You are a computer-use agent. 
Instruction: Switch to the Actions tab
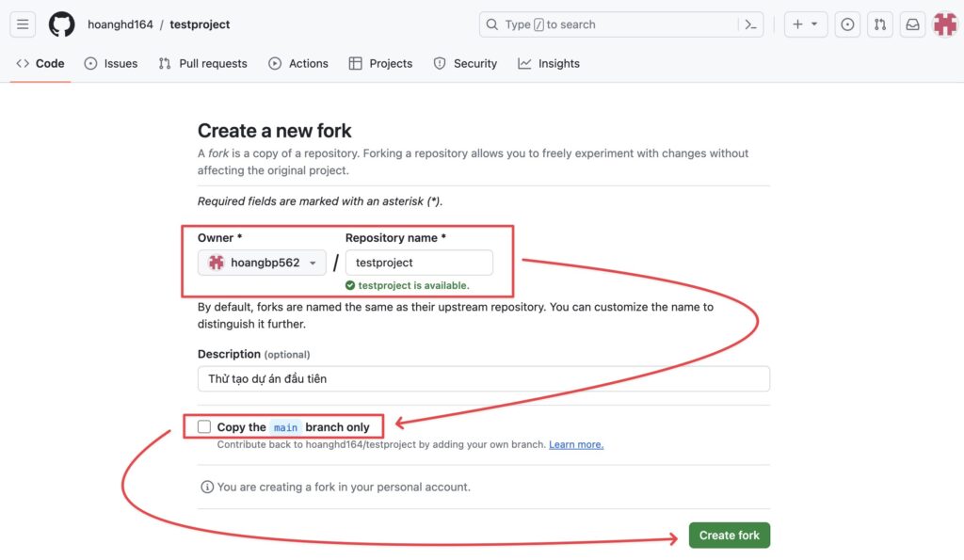tap(298, 63)
